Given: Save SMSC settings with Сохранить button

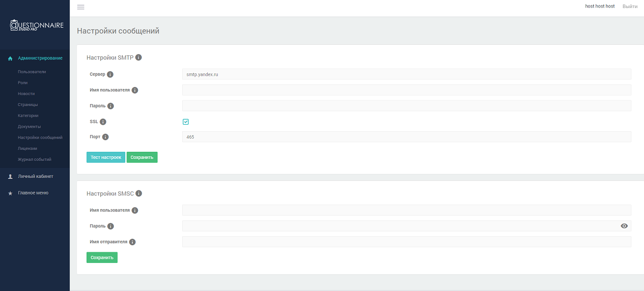Looking at the screenshot, I should pos(102,257).
